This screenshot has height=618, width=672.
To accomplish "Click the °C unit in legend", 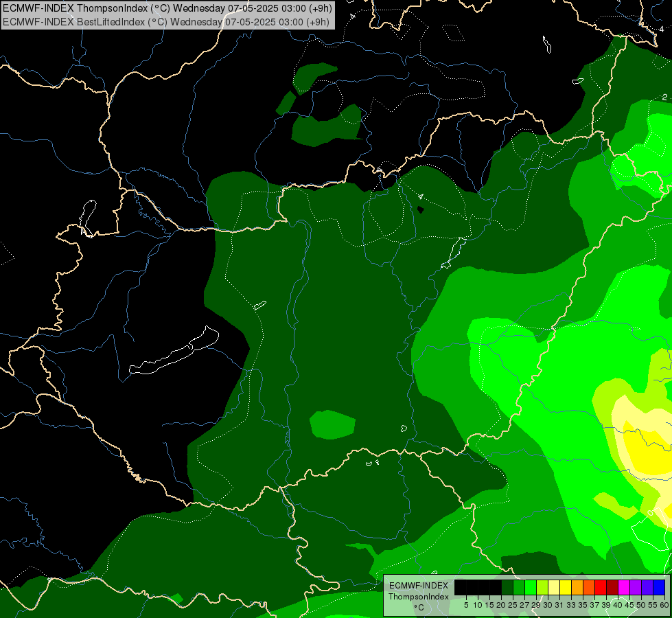I will (419, 607).
